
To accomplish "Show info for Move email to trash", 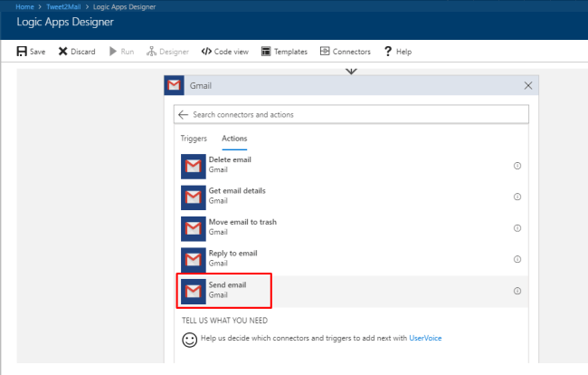I will (x=517, y=228).
